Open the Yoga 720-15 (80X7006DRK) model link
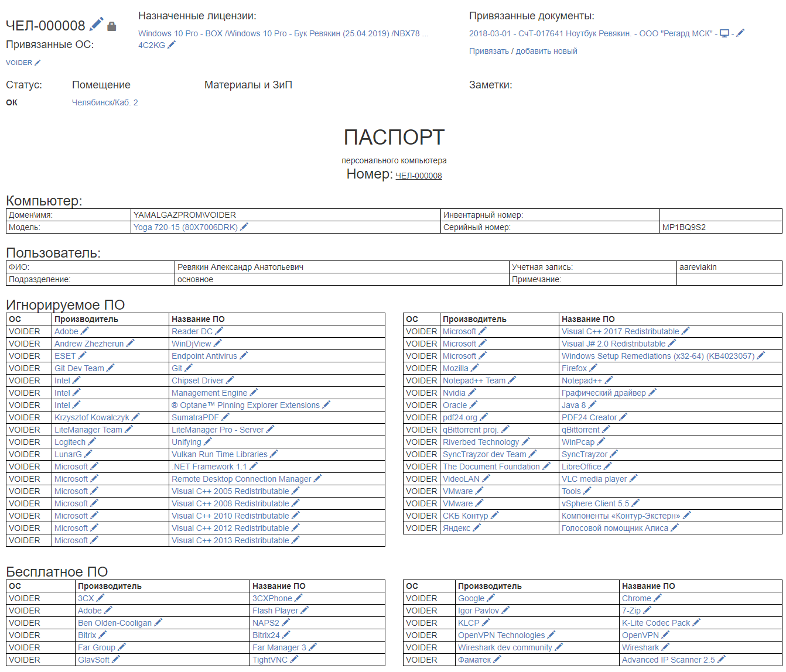The image size is (786, 672). click(186, 227)
